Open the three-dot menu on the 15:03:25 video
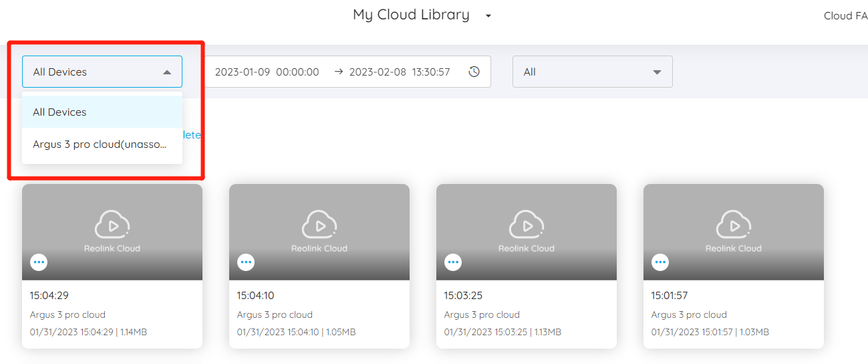The height and width of the screenshot is (364, 868). [453, 262]
